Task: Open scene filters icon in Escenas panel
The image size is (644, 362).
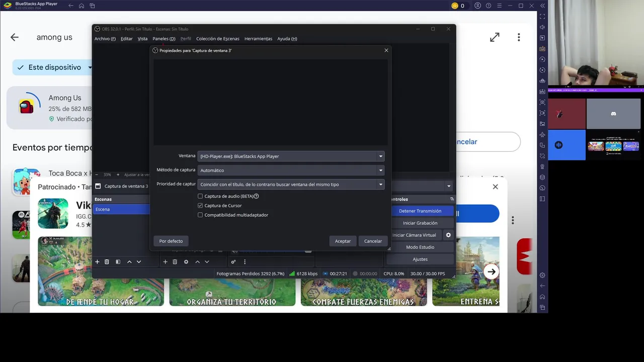Action: 118,261
